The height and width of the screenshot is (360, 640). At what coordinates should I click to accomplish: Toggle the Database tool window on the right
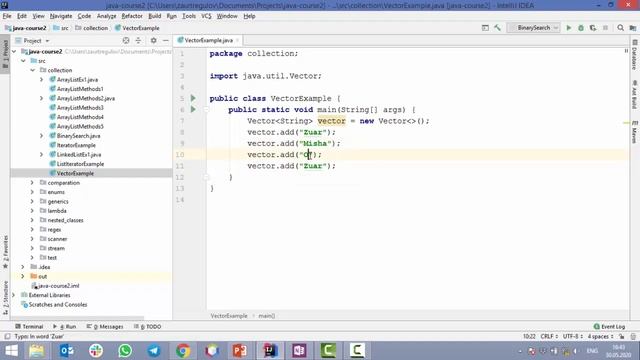635,55
